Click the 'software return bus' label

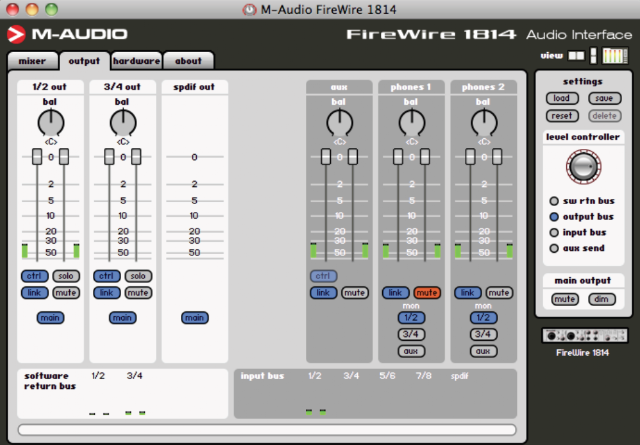pos(50,381)
